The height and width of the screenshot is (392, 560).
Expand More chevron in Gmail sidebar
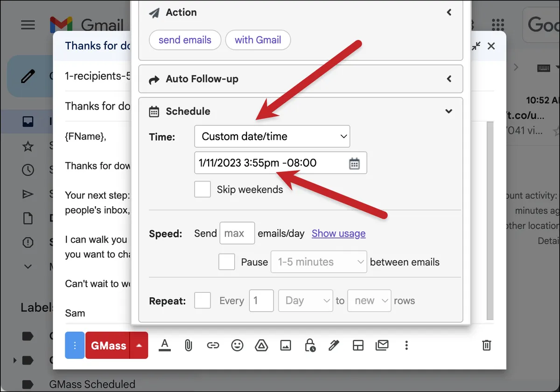[28, 266]
